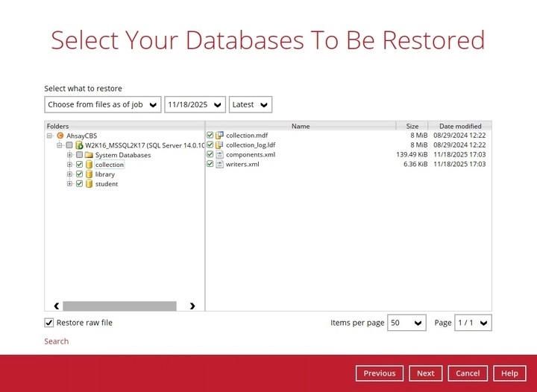Click the library database cylinder icon
Viewport: 537px width, 392px height.
(89, 174)
